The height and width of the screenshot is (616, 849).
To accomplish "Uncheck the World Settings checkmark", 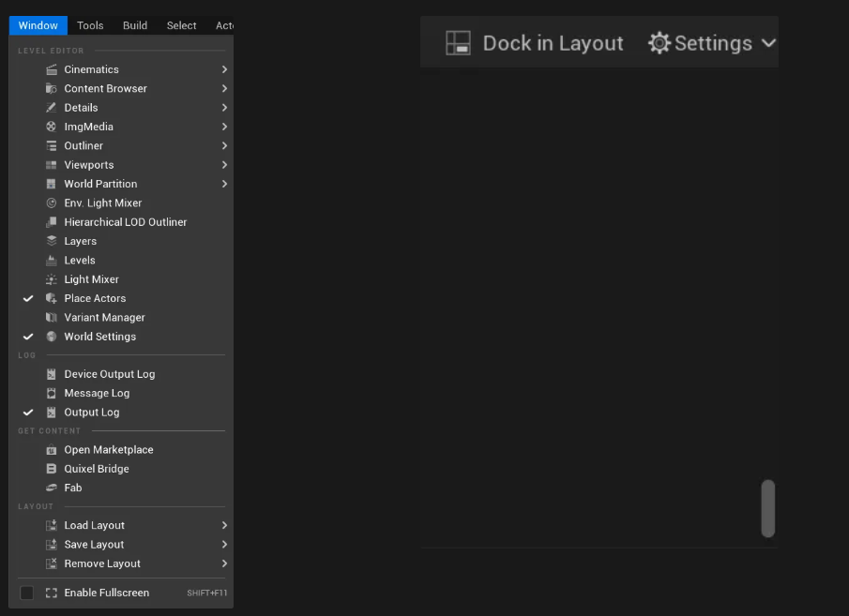I will click(x=28, y=337).
